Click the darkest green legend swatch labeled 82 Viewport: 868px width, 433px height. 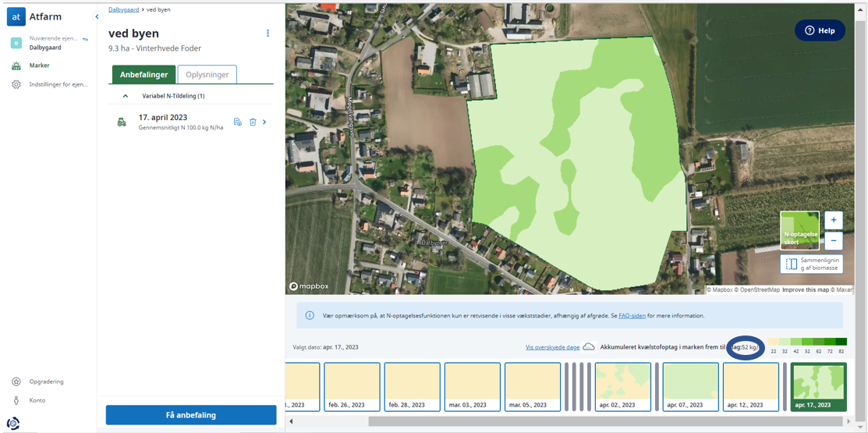point(841,342)
